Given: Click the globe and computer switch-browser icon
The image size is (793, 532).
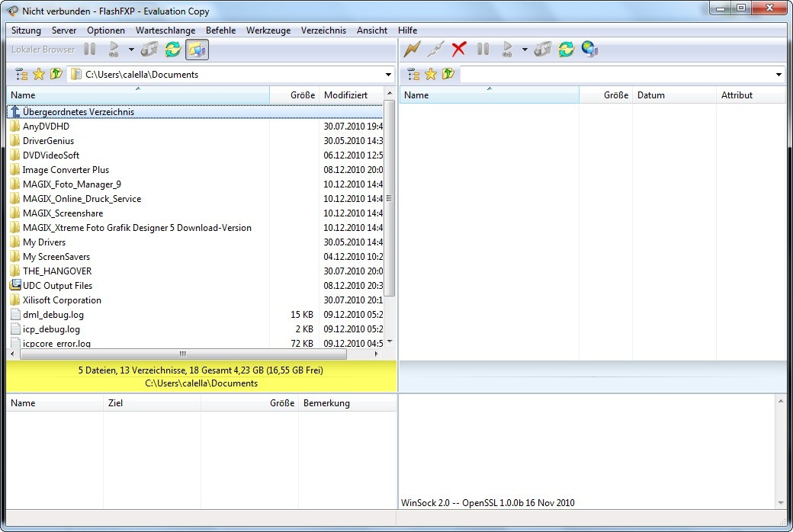Looking at the screenshot, I should tap(589, 49).
